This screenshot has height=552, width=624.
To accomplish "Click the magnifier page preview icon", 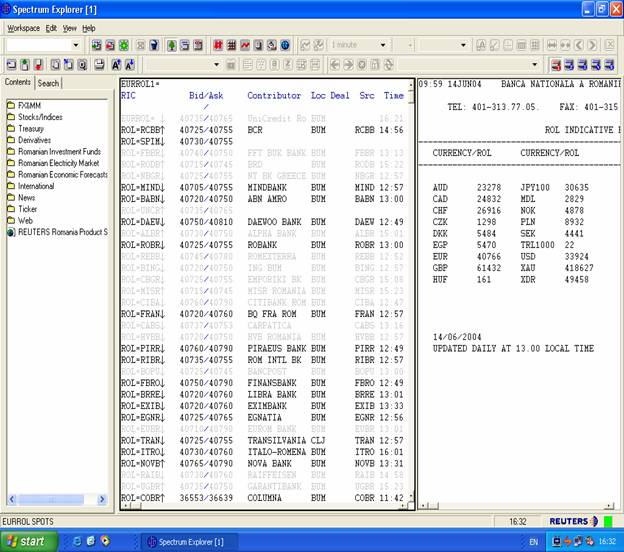I will (82, 64).
